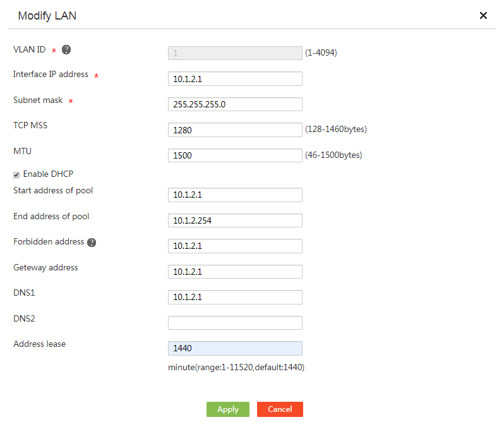
Task: Click the Cancel button
Action: tap(280, 409)
